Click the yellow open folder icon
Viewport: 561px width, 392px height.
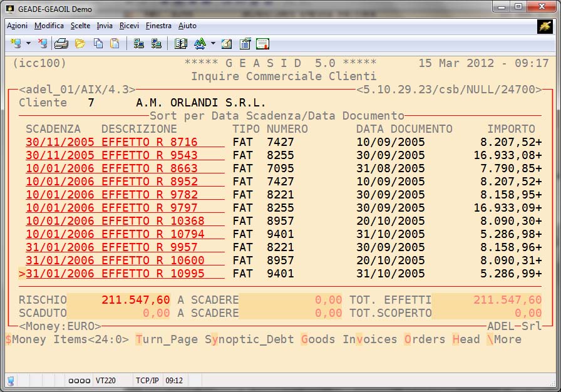point(80,44)
